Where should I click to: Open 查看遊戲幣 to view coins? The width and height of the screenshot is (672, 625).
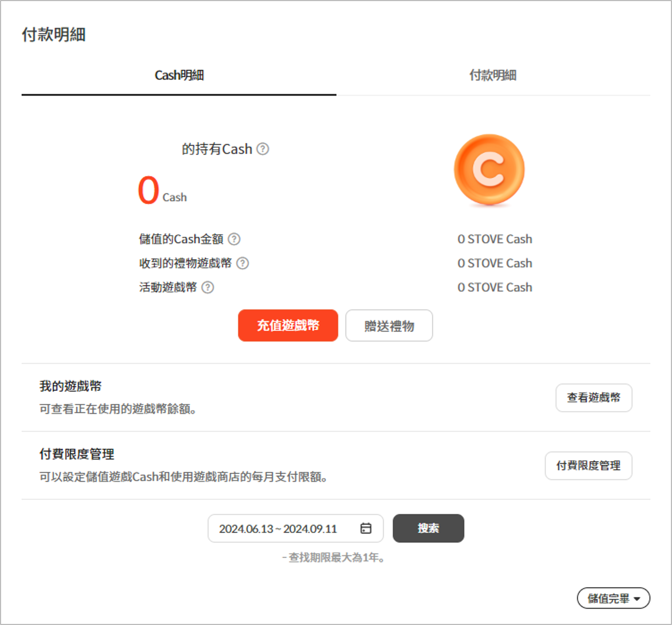point(593,398)
